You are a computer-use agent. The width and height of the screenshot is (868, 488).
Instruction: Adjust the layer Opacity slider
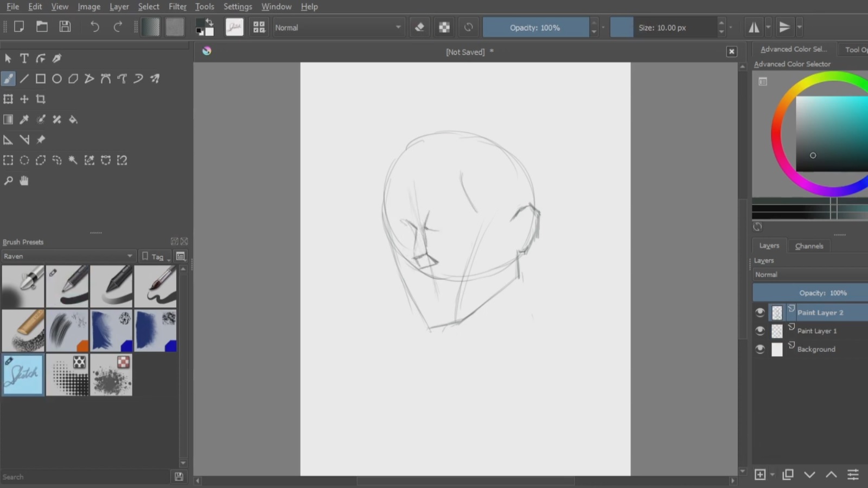tap(810, 293)
